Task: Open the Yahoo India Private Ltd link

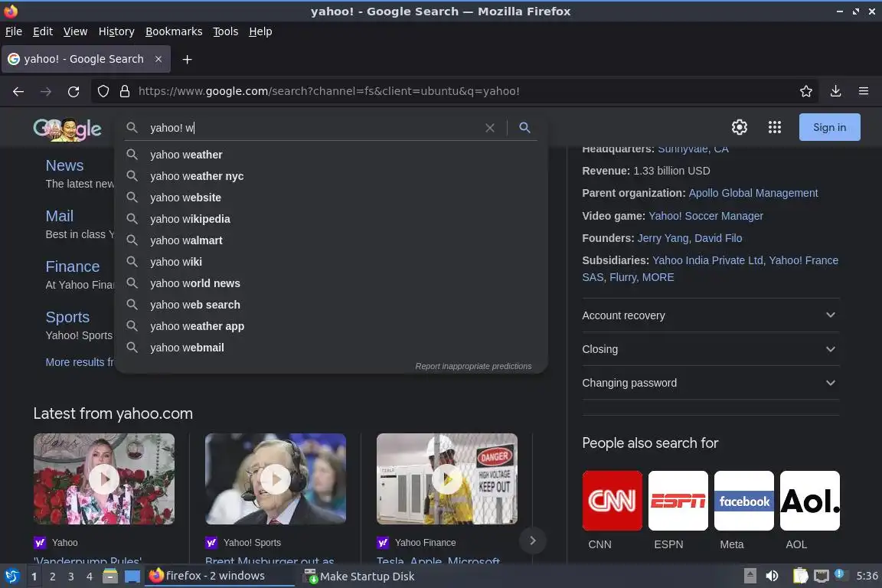Action: pos(707,260)
